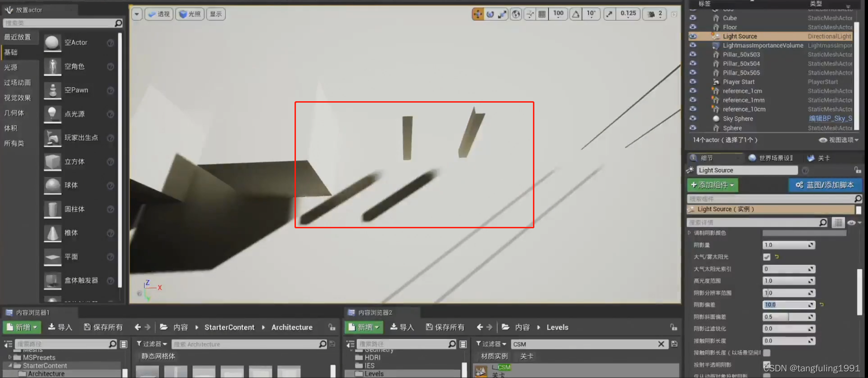
Task: Click 阴影量 1.0 value slider
Action: (x=789, y=245)
